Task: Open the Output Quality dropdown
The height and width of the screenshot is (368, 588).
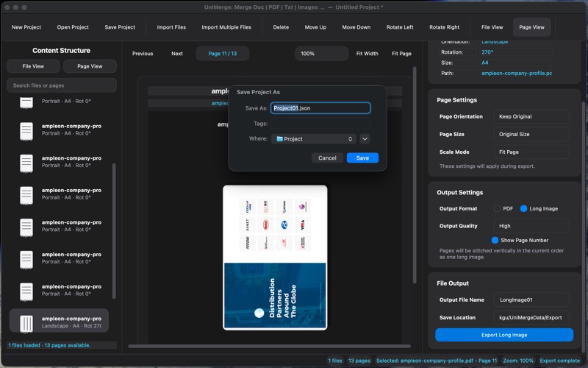Action: 531,226
